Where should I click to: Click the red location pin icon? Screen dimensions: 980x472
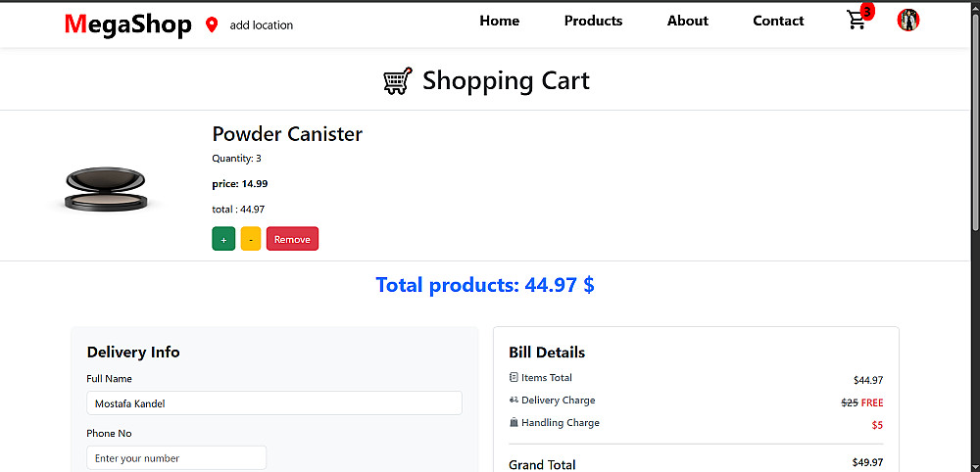[212, 24]
